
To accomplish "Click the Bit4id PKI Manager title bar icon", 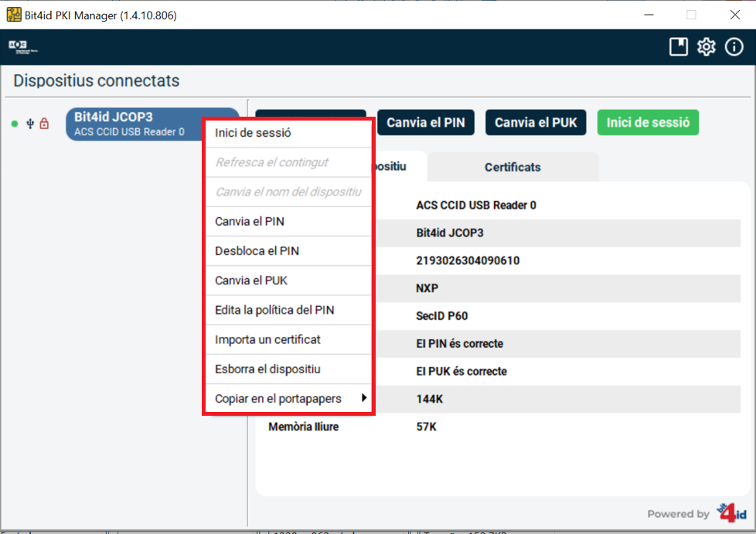I will pos(13,15).
